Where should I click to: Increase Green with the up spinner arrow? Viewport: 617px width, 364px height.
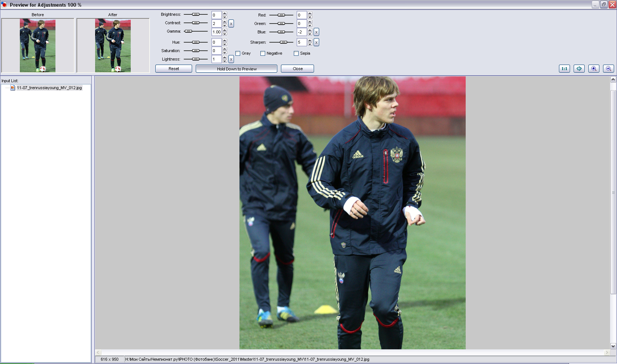tap(310, 22)
